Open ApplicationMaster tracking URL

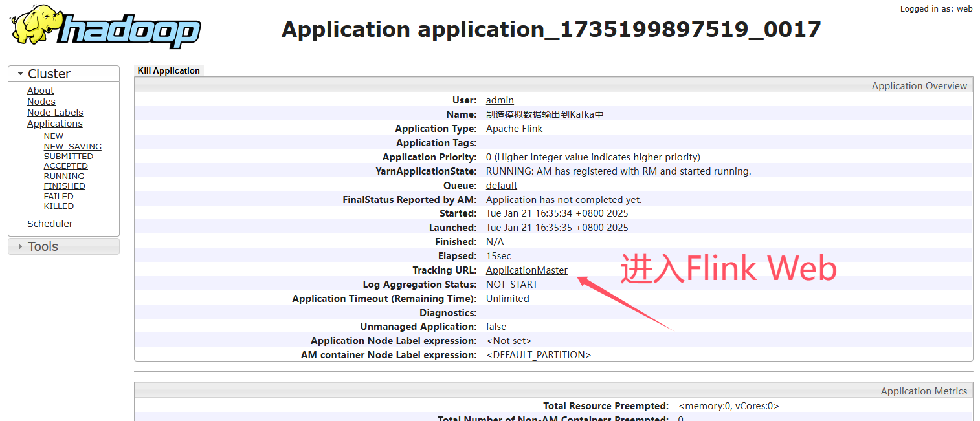[x=526, y=270]
